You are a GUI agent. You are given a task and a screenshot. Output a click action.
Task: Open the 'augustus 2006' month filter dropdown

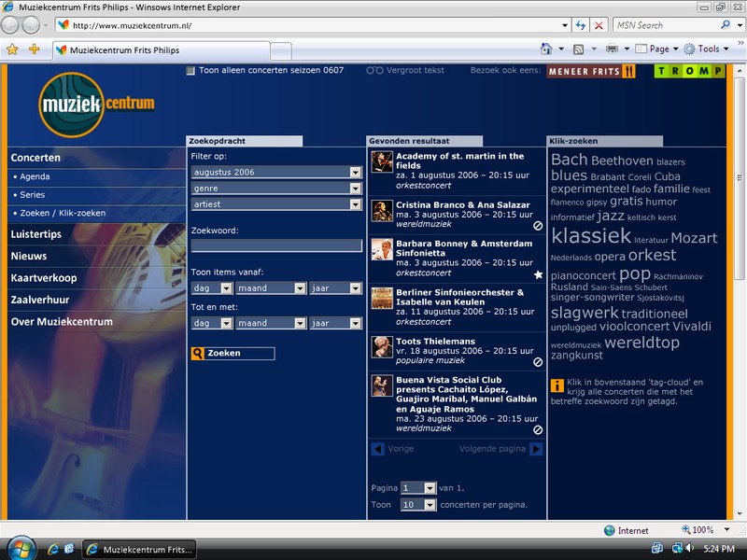click(x=355, y=173)
